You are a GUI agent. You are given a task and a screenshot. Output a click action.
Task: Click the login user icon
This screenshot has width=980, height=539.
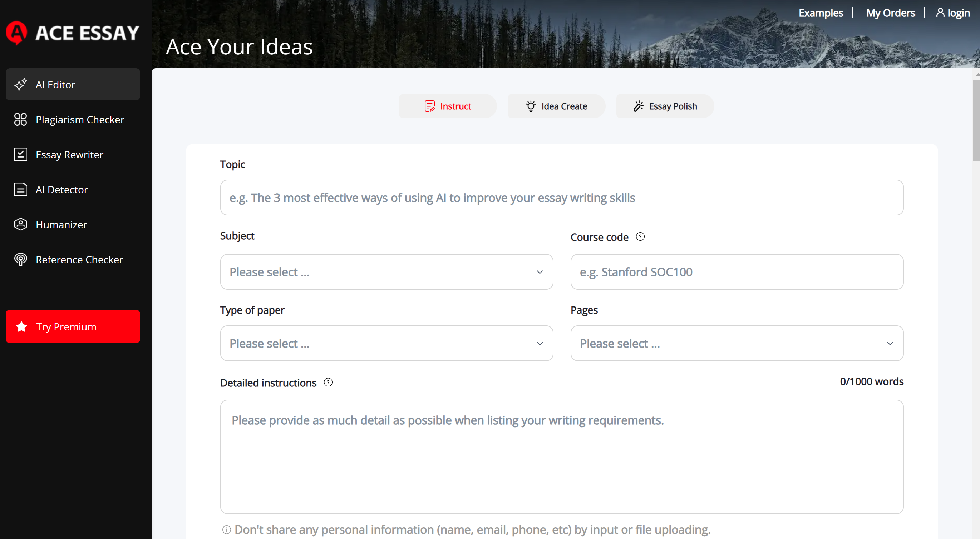click(940, 13)
